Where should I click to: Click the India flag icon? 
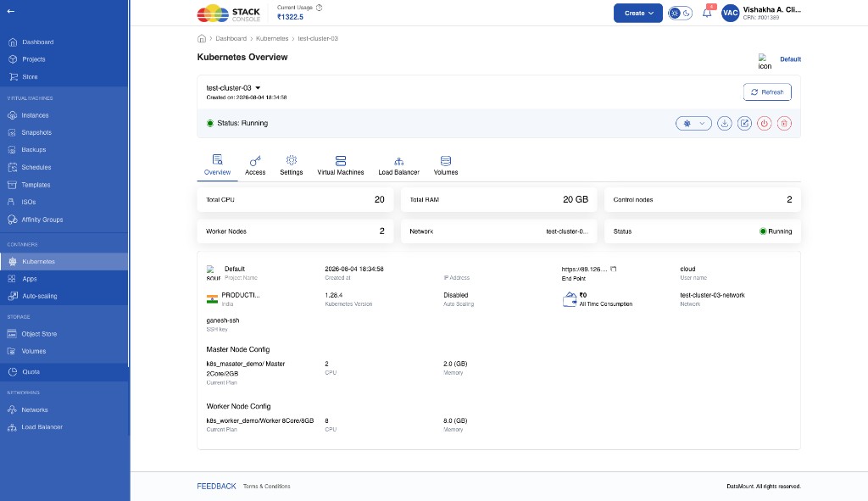[212, 299]
